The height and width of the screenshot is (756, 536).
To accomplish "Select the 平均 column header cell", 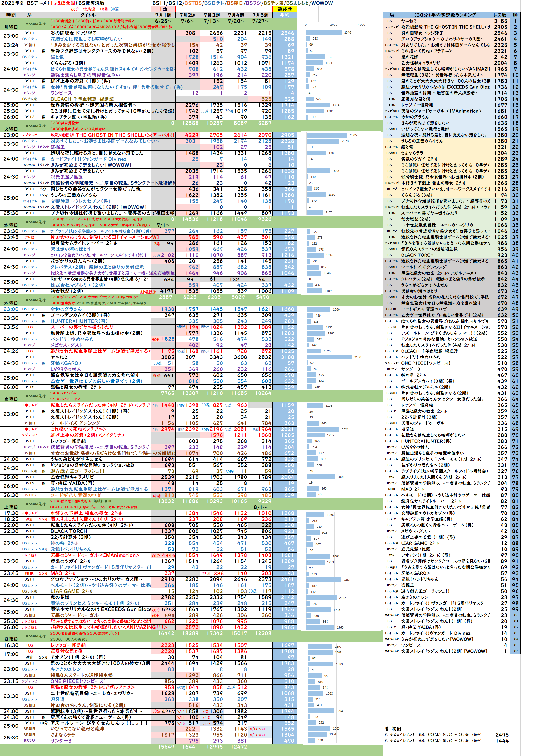I will [284, 15].
